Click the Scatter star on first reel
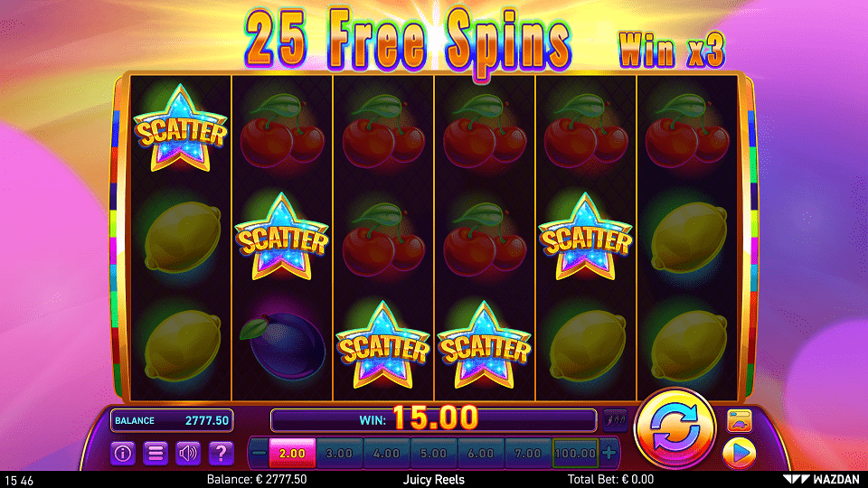This screenshot has width=868, height=488. point(181,128)
